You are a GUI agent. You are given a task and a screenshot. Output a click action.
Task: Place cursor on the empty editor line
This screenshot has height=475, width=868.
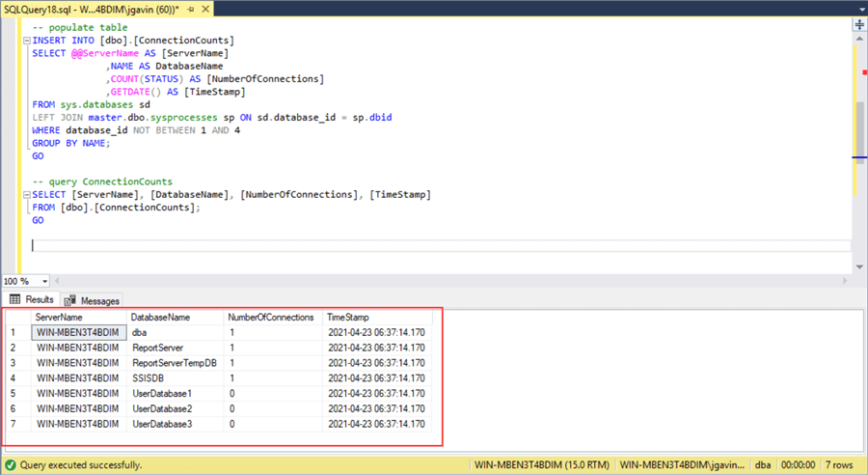441,245
